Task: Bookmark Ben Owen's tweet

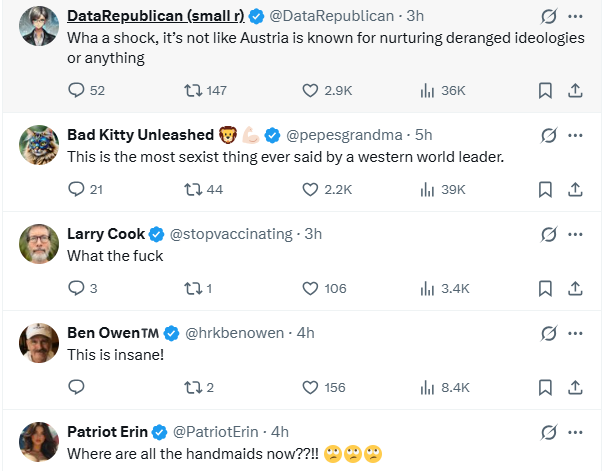Action: pyautogui.click(x=546, y=387)
